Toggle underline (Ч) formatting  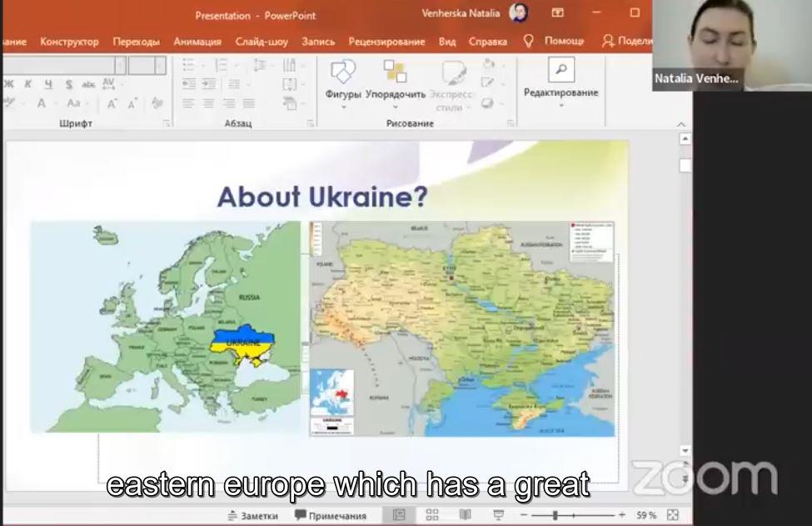click(48, 84)
